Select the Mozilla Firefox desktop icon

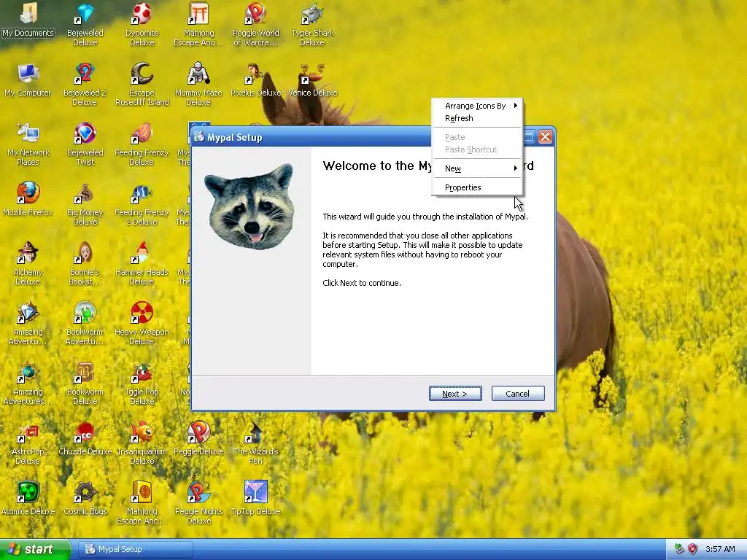28,200
